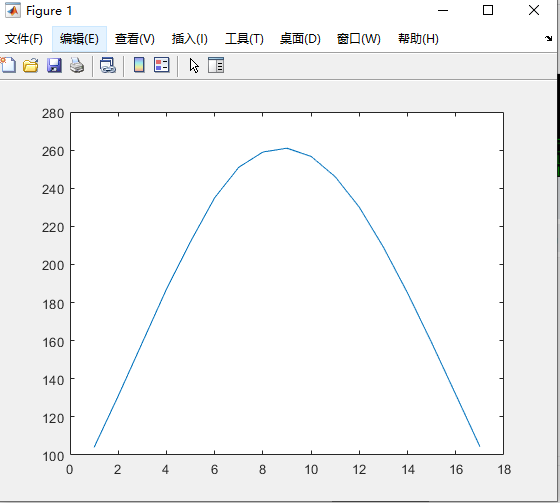Open the 编辑(E) menu
Image resolution: width=560 pixels, height=503 pixels.
tap(79, 39)
